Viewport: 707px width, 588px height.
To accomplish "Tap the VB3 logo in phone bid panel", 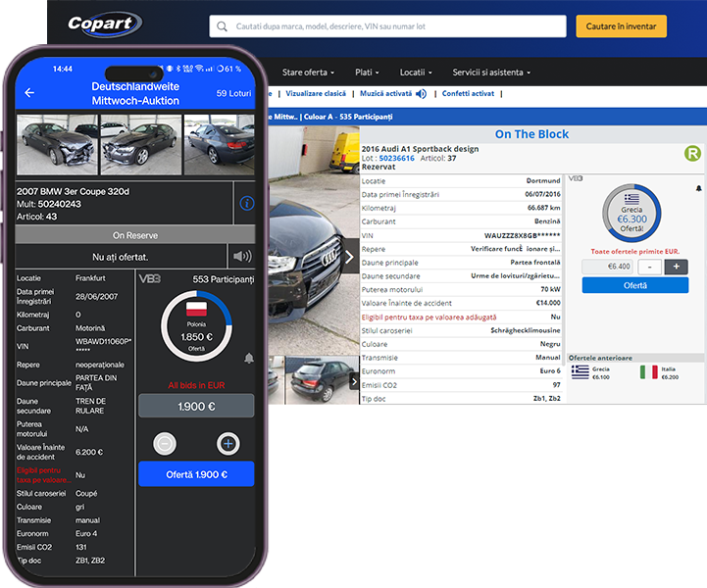I will point(150,279).
